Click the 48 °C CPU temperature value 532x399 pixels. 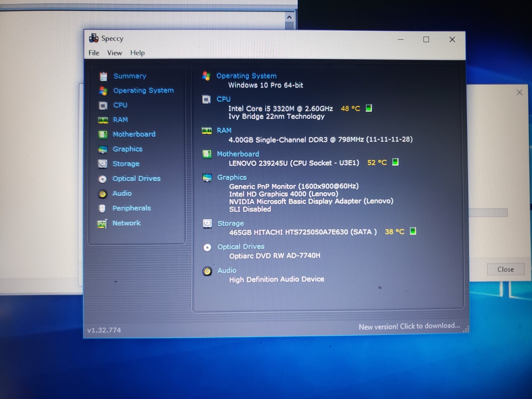(350, 109)
